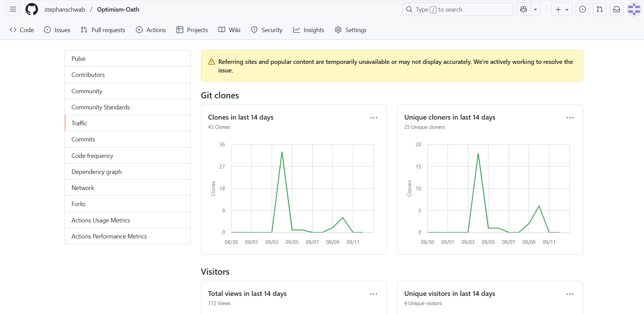Open the Settings repository tab
644x314 pixels.
[x=350, y=30]
